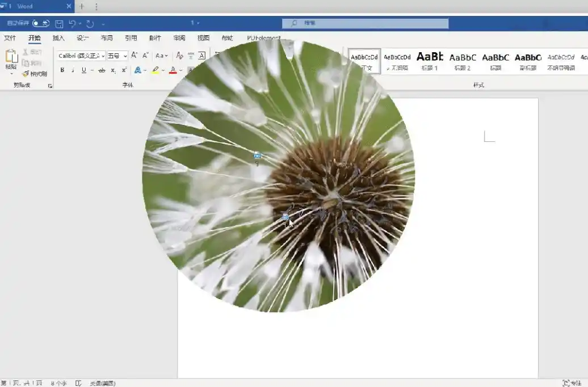Toggle the AutoSave switch
Screen dimensions: 588x387
pyautogui.click(x=40, y=23)
